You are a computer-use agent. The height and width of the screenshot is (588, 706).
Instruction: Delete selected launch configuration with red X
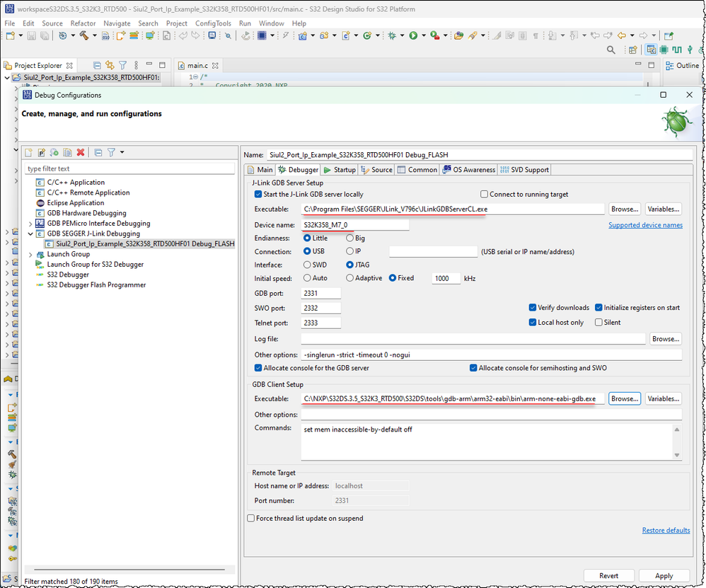tap(81, 153)
